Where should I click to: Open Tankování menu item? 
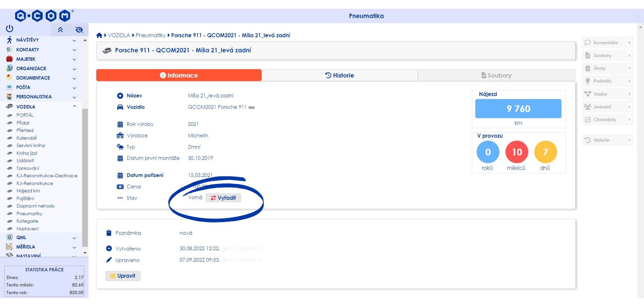point(28,168)
